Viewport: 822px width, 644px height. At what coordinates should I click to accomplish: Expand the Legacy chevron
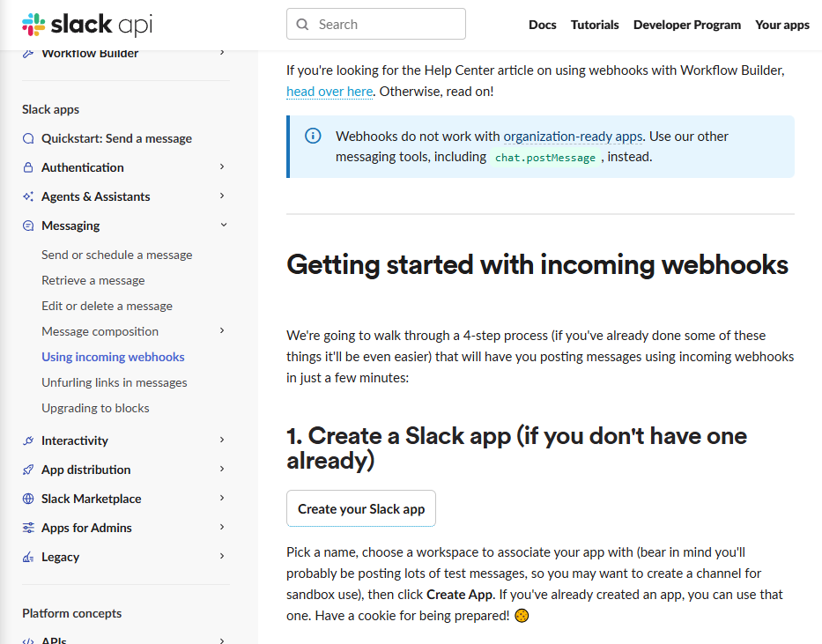point(222,556)
